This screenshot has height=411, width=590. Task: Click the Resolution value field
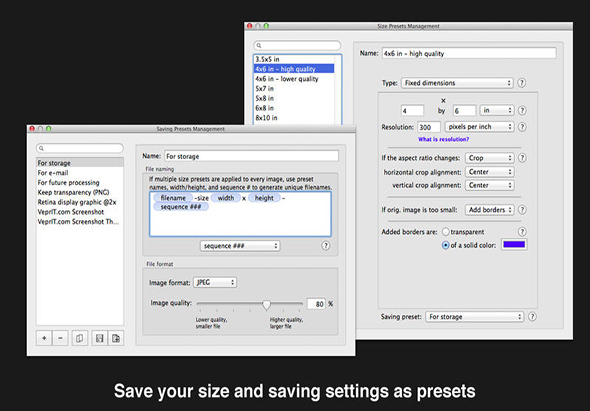pyautogui.click(x=429, y=127)
